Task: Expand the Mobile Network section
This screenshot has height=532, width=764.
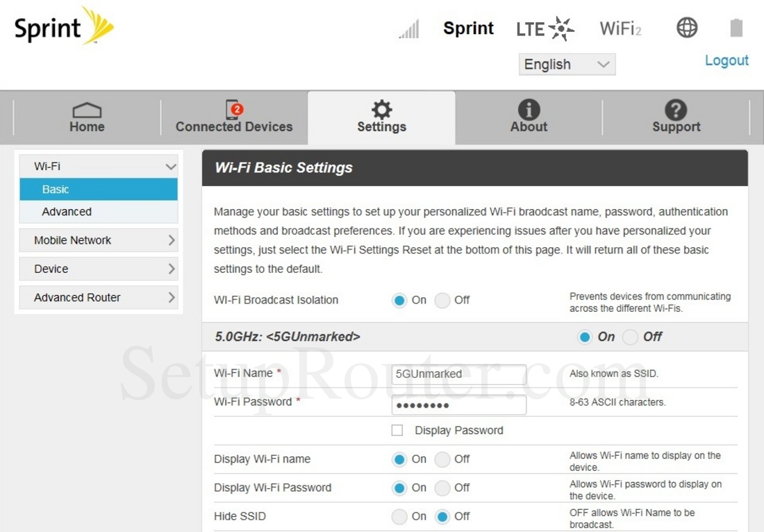Action: pyautogui.click(x=99, y=240)
